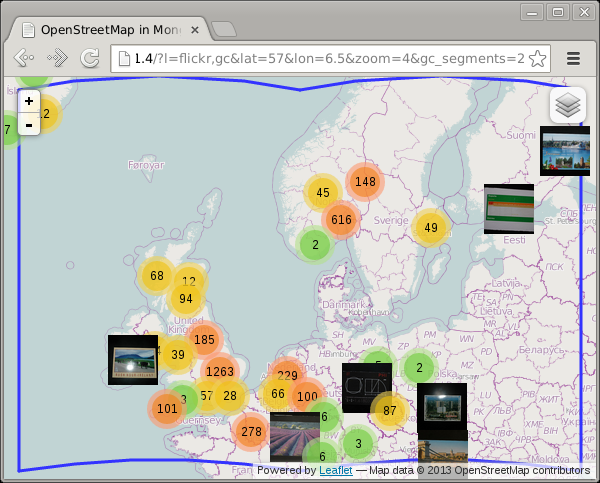Go forward in browser history
The width and height of the screenshot is (600, 483).
click(x=57, y=58)
